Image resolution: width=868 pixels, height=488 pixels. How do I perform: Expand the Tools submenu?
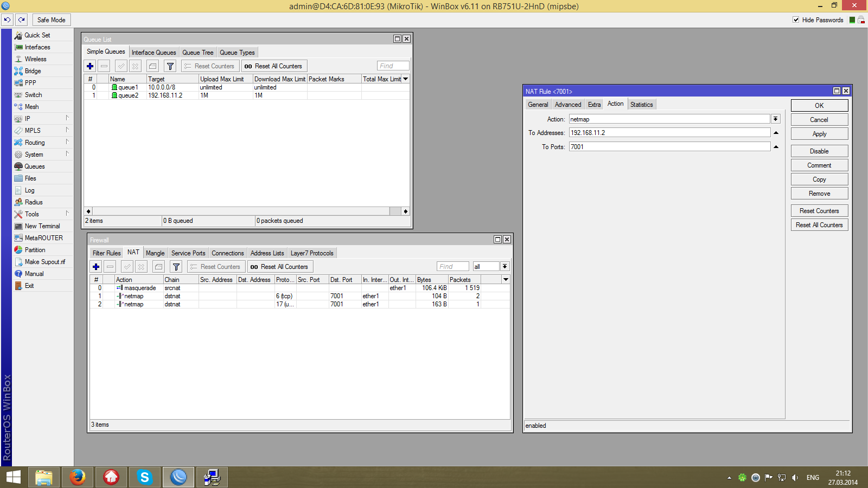pyautogui.click(x=67, y=214)
